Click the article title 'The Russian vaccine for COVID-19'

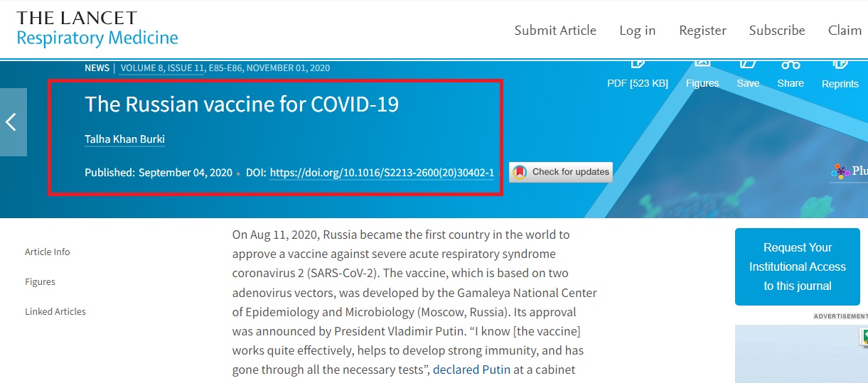[242, 104]
